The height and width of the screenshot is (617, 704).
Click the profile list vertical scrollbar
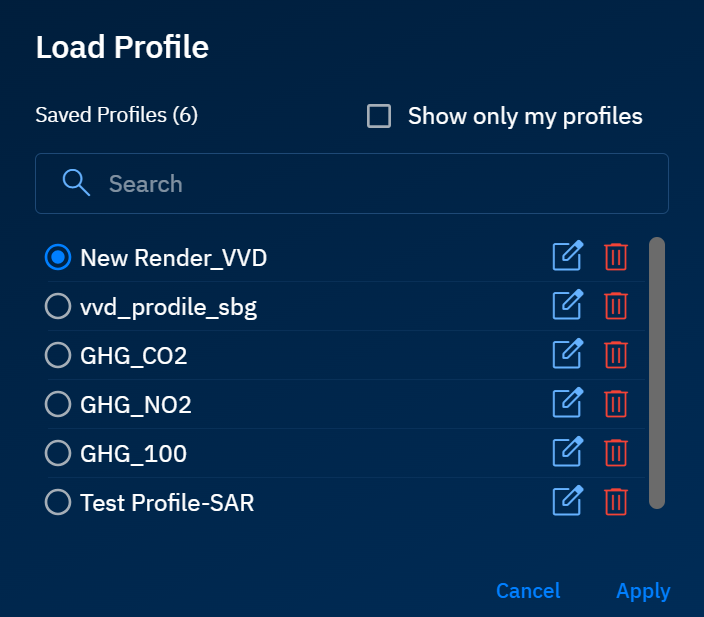657,372
